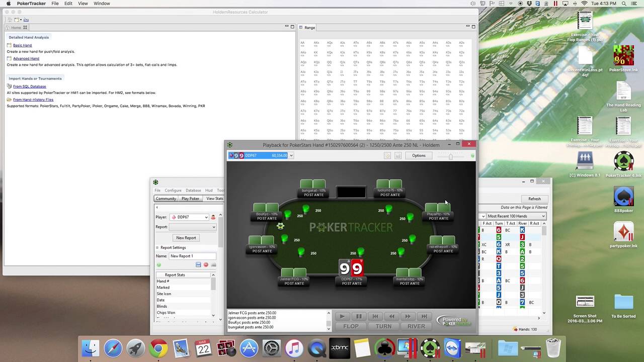Viewport: 644px width, 362px height.
Task: Step forward one action in the replayer
Action: pos(408,316)
